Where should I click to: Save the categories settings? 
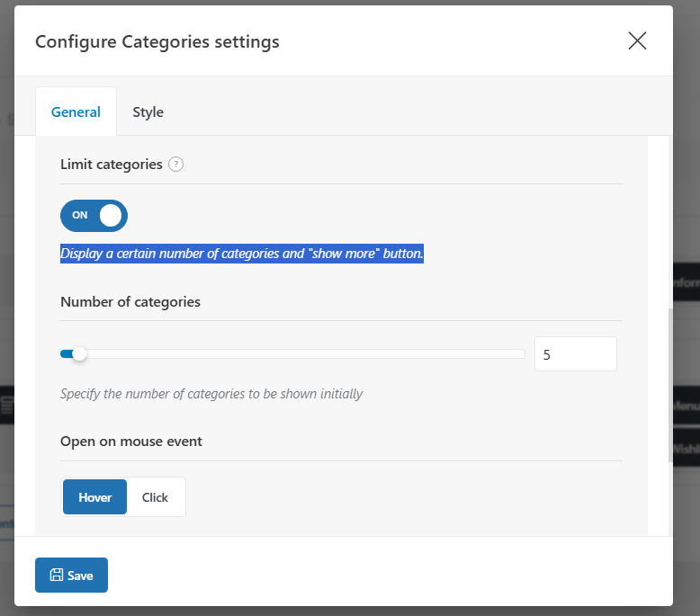pos(71,575)
